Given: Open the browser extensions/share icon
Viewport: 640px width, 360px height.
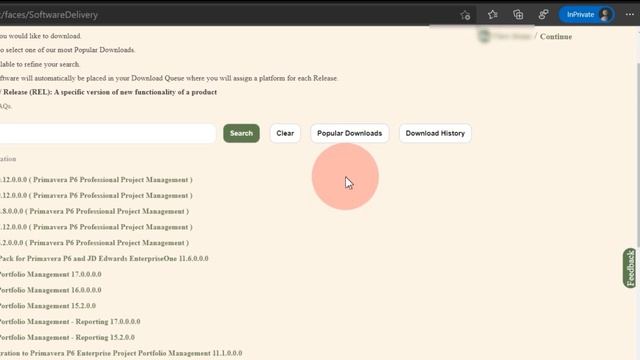Looking at the screenshot, I should tap(543, 15).
